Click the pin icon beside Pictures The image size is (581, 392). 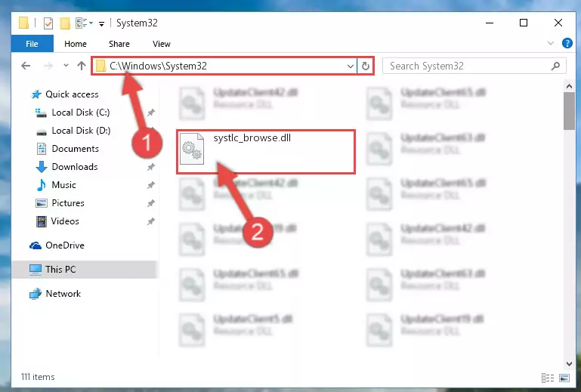[151, 203]
